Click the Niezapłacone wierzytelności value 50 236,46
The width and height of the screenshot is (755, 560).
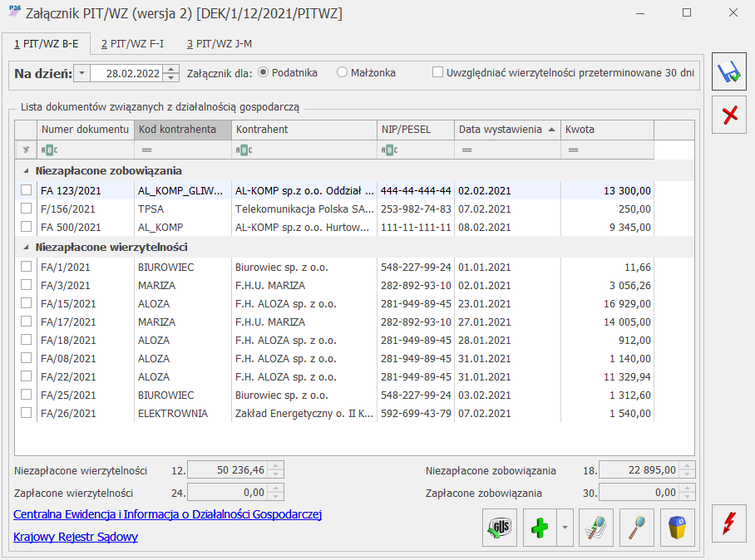[228, 469]
